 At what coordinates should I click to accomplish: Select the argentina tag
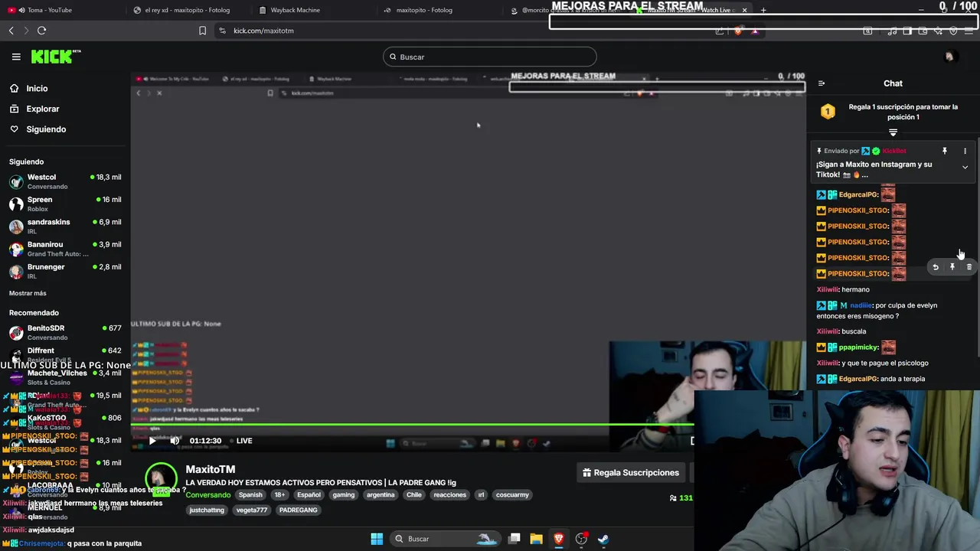coord(381,494)
